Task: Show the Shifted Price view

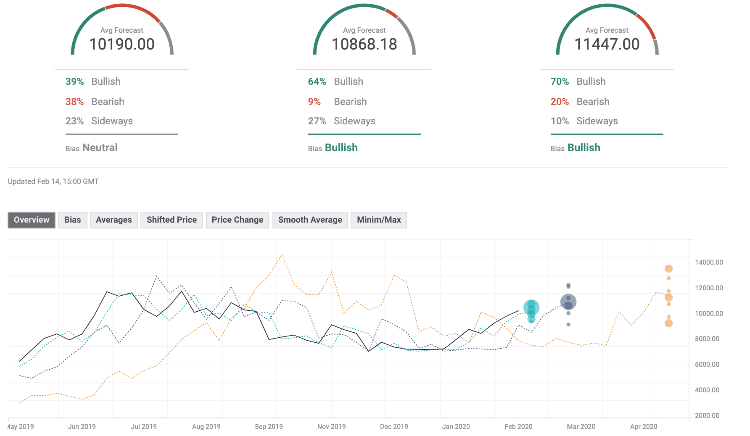Action: [x=172, y=220]
